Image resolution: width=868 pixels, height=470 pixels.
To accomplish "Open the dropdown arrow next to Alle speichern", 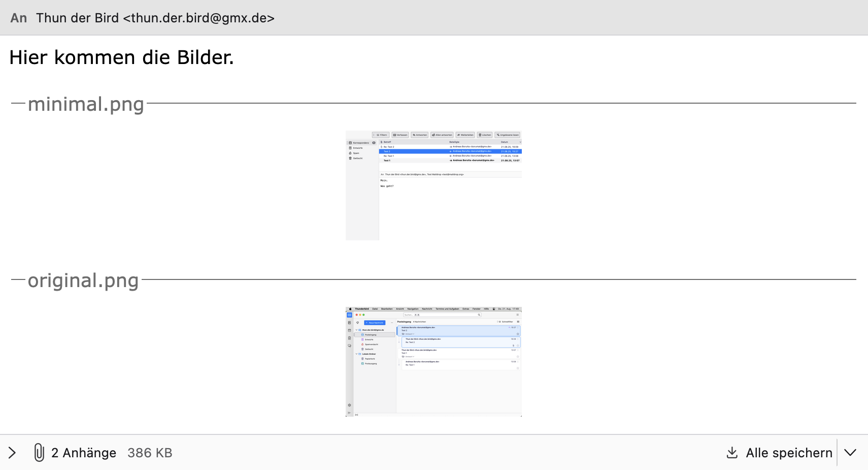I will coord(850,453).
